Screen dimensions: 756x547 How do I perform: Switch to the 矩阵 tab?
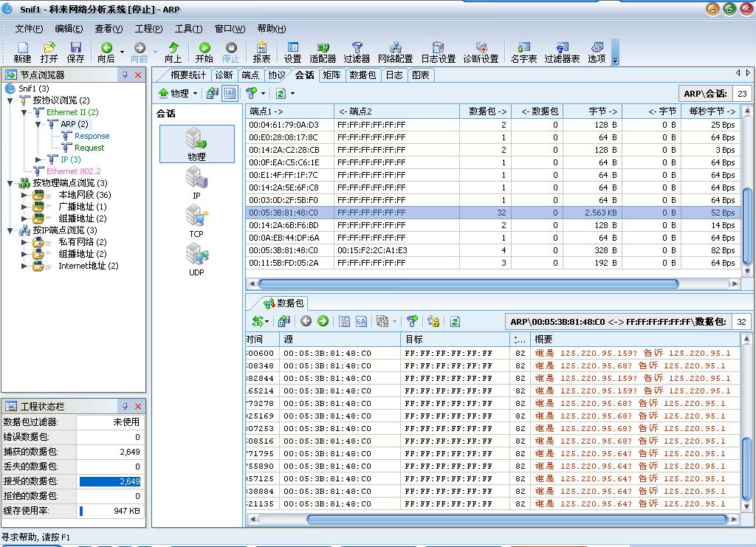pos(331,75)
